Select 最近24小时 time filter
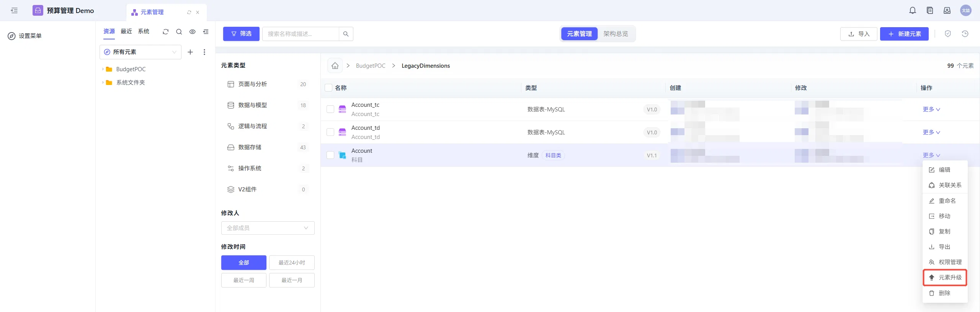 292,263
